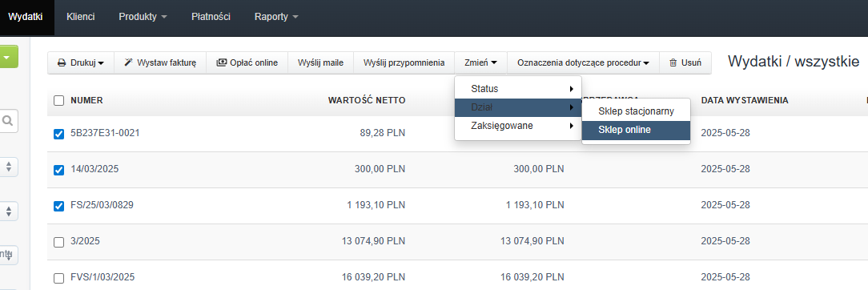The image size is (868, 290).
Task: Go to Klienci in the navigation
Action: (80, 17)
